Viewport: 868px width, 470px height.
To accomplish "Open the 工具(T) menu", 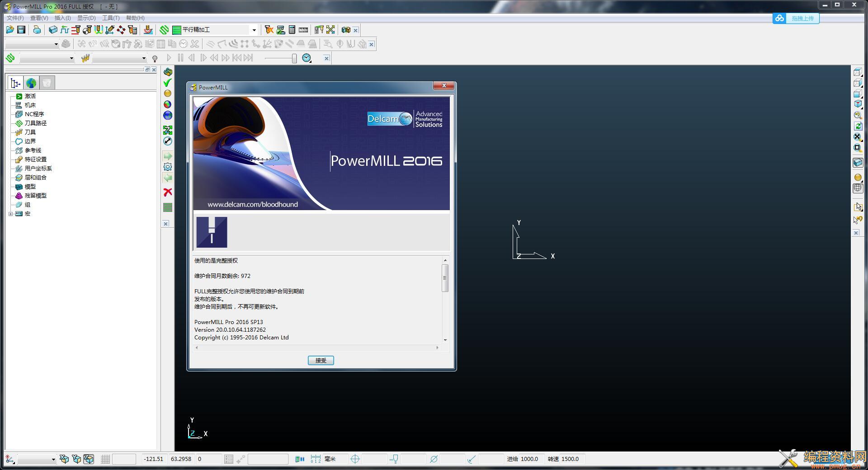I will coord(111,18).
